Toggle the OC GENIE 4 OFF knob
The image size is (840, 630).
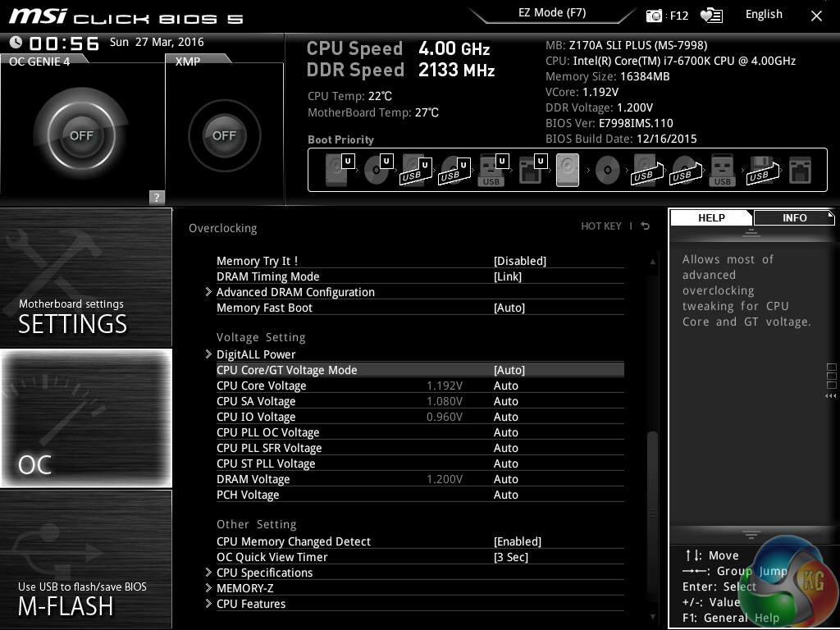(81, 135)
